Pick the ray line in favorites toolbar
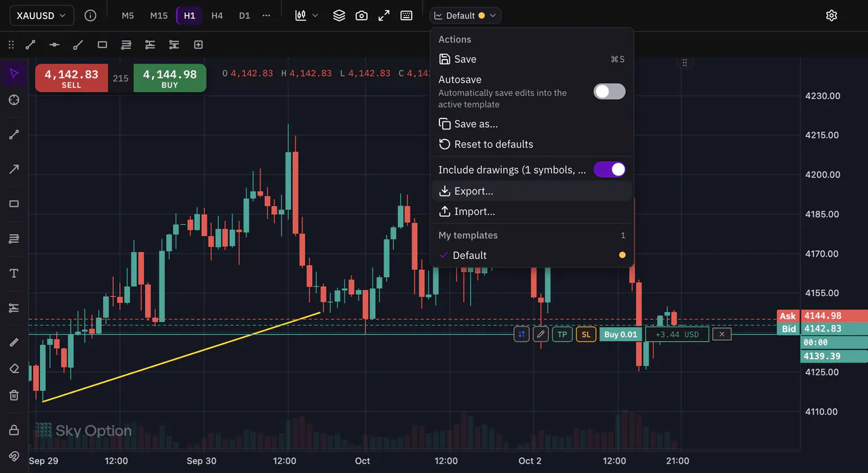 pos(78,45)
